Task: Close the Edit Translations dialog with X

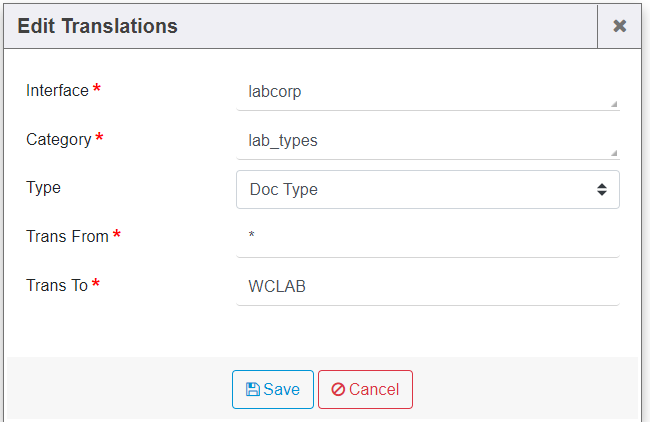Action: [619, 26]
